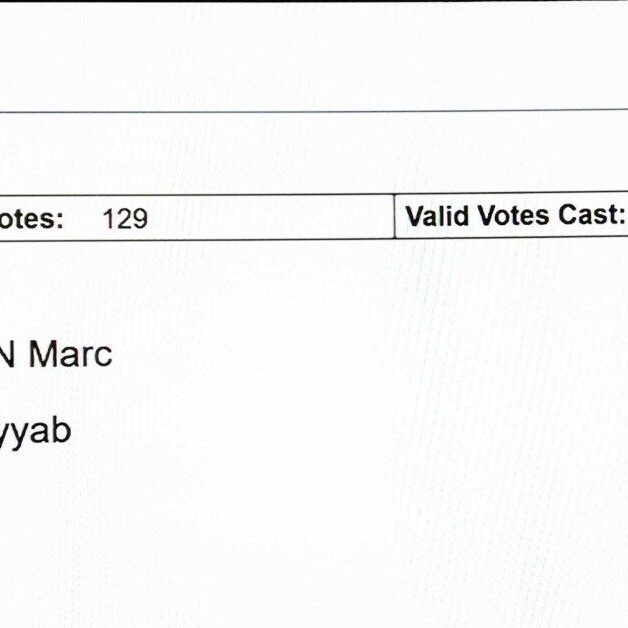628x628 pixels.
Task: Select the word "Valid" in the right cell
Action: pos(437,215)
